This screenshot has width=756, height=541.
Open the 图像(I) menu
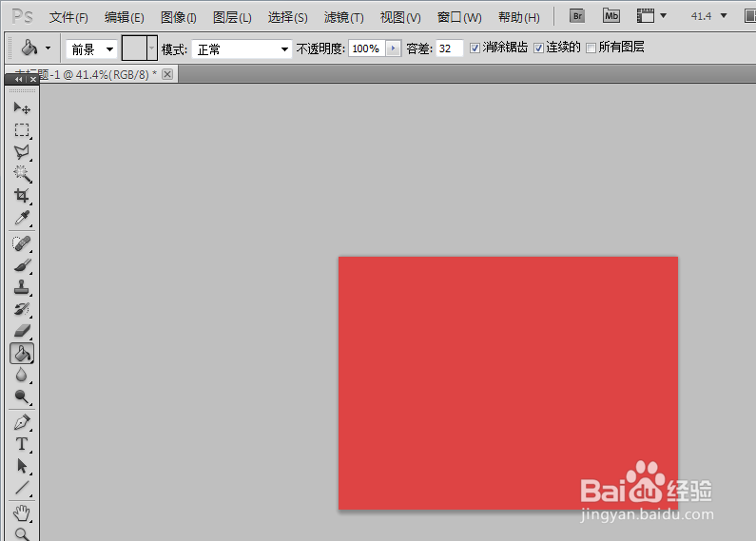pos(179,18)
